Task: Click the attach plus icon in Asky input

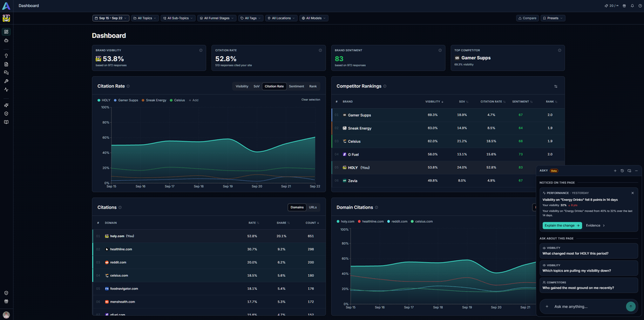Action: click(x=547, y=306)
